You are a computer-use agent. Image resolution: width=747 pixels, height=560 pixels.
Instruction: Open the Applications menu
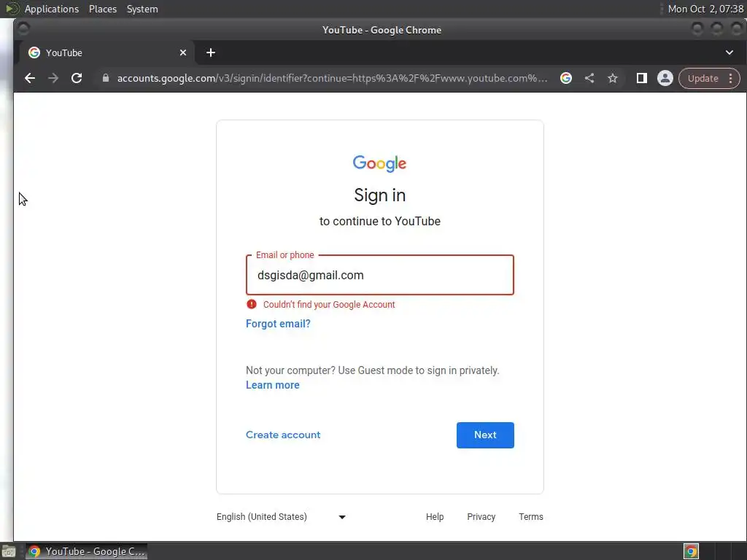pos(52,9)
